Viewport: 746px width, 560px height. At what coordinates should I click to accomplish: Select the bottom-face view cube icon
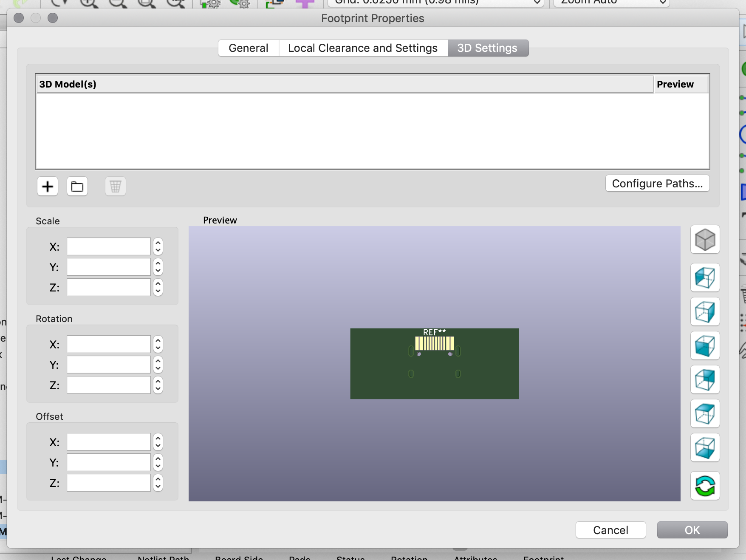[705, 447]
